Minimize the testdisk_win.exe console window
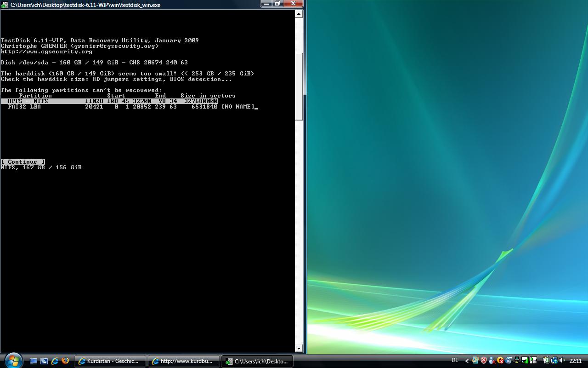588x368 pixels. coord(266,4)
